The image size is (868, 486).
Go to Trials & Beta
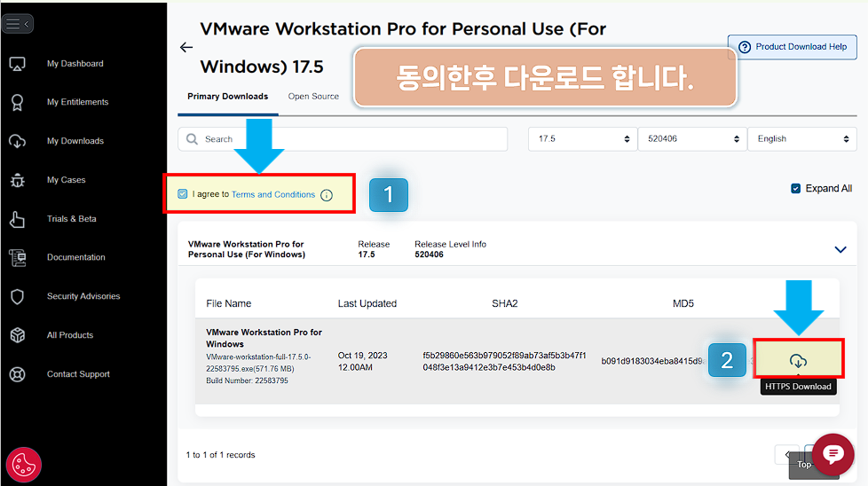71,219
